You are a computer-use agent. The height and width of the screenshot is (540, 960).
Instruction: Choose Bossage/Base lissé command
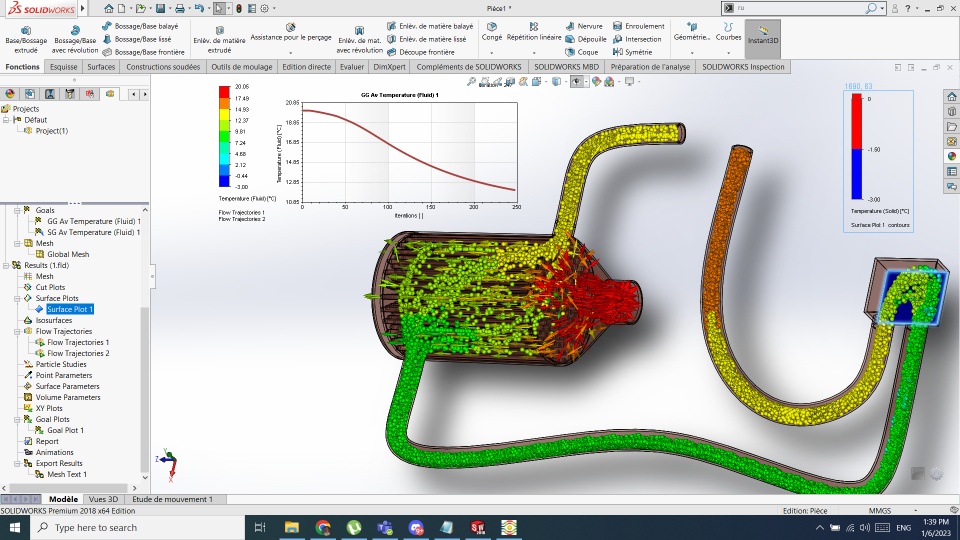(x=137, y=39)
